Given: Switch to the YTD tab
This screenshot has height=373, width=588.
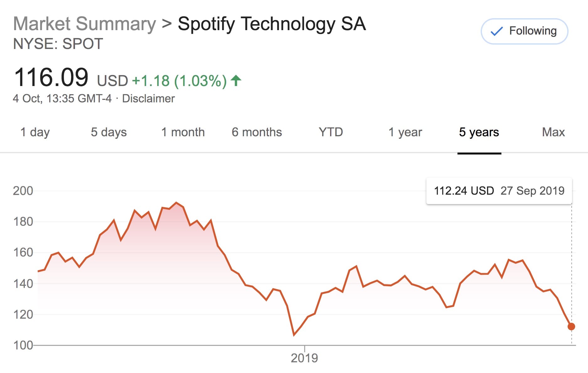Looking at the screenshot, I should pos(331,132).
